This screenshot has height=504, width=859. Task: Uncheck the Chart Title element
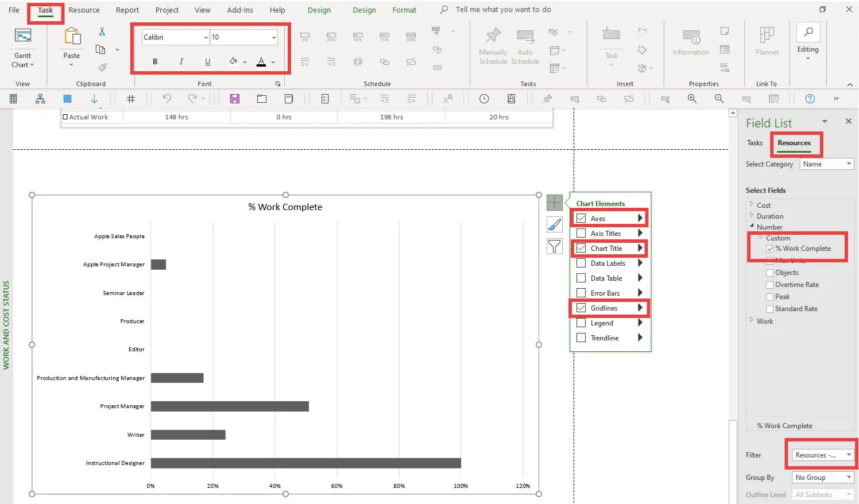tap(581, 248)
